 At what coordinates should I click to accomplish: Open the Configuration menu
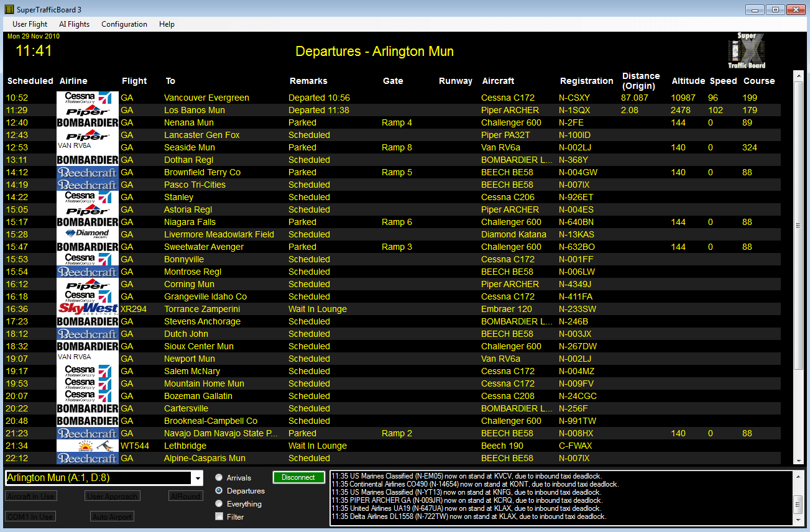tap(124, 24)
